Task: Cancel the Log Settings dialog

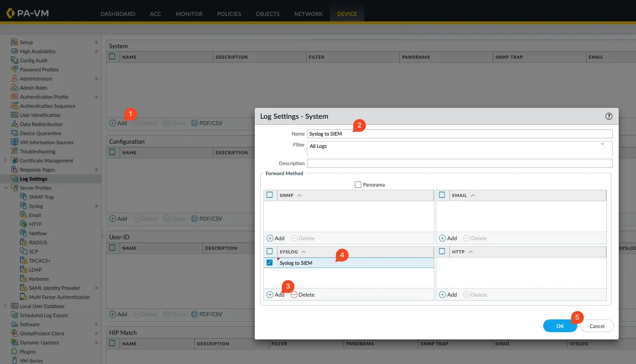Action: click(596, 326)
